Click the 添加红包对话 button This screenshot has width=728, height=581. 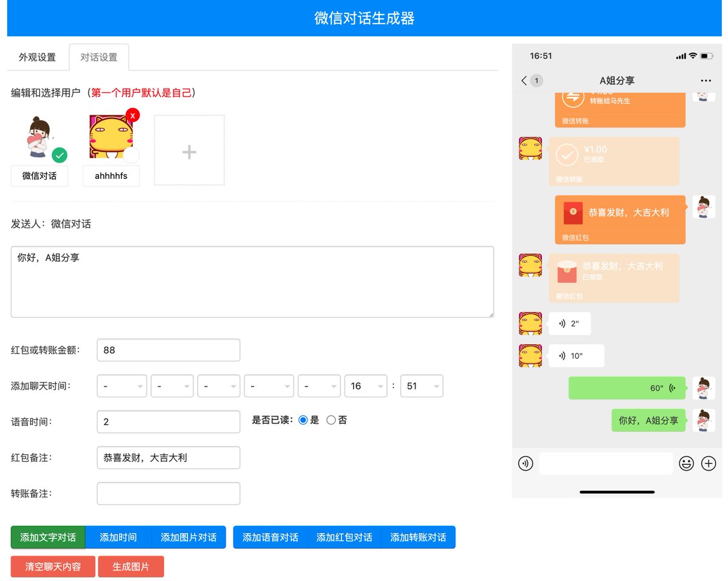click(345, 537)
